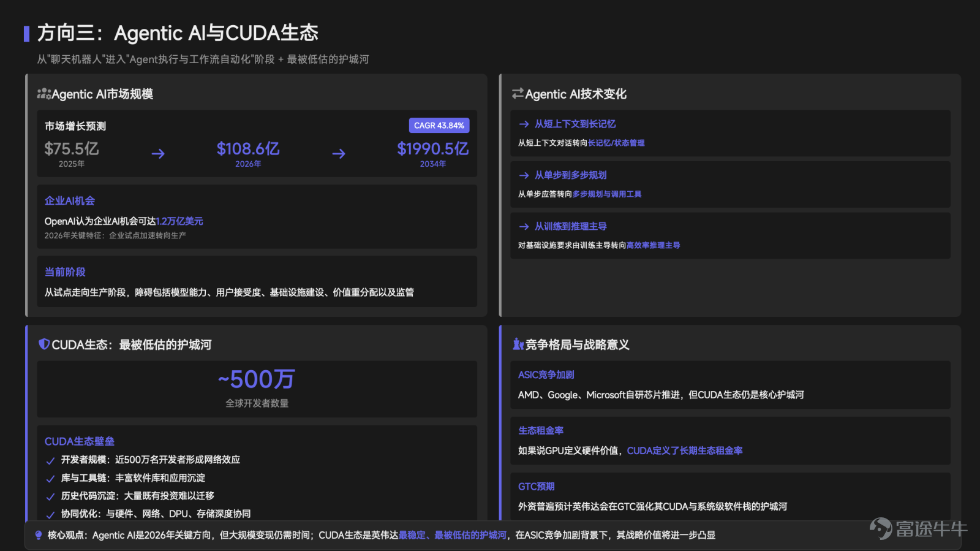Click the line 2026年关键特征：企业试点加速转向生产
The image size is (980, 551).
[x=115, y=235]
